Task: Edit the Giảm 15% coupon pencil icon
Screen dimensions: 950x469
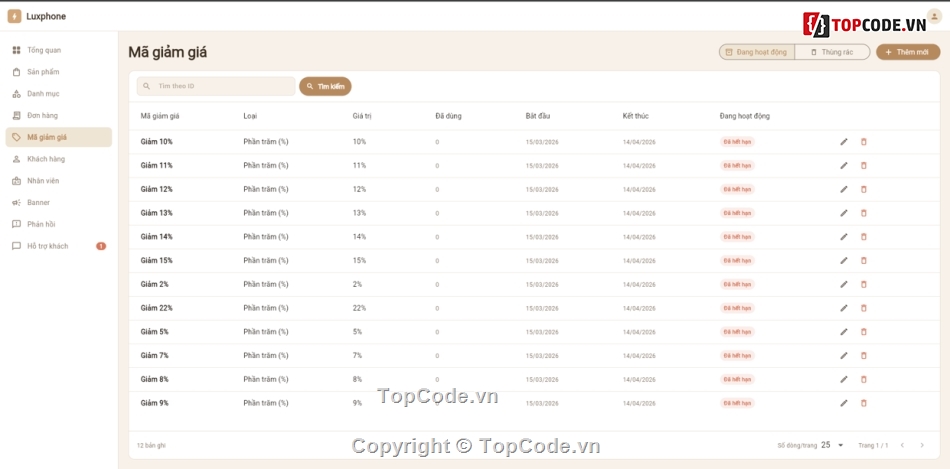Action: coord(844,261)
